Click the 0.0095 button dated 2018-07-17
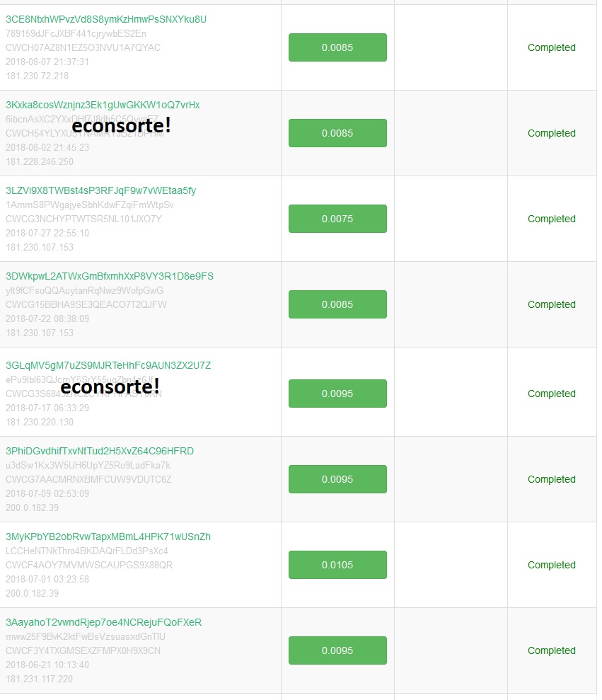 coord(337,394)
